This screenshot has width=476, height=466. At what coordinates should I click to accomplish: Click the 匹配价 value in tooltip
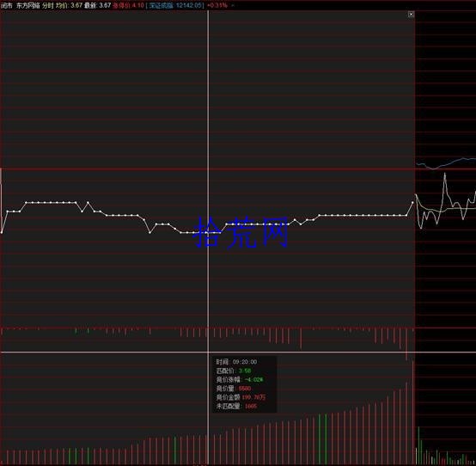click(x=245, y=371)
